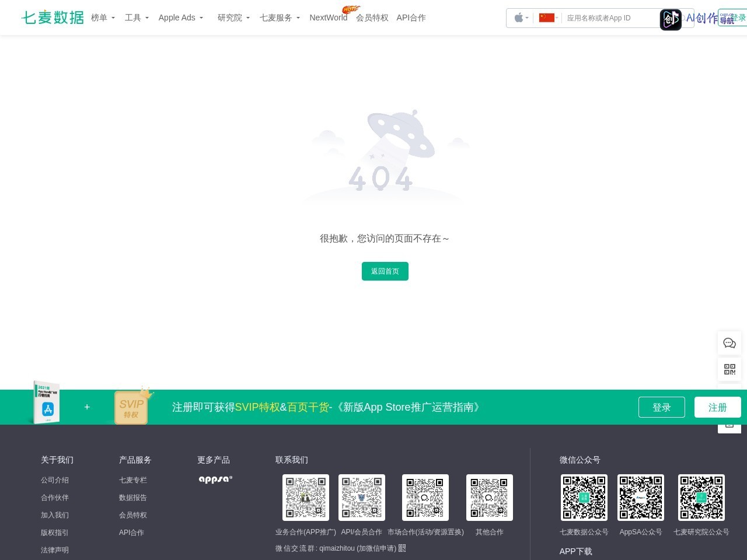Click the 其他合作 QR code
The height and width of the screenshot is (560, 747).
(x=490, y=498)
